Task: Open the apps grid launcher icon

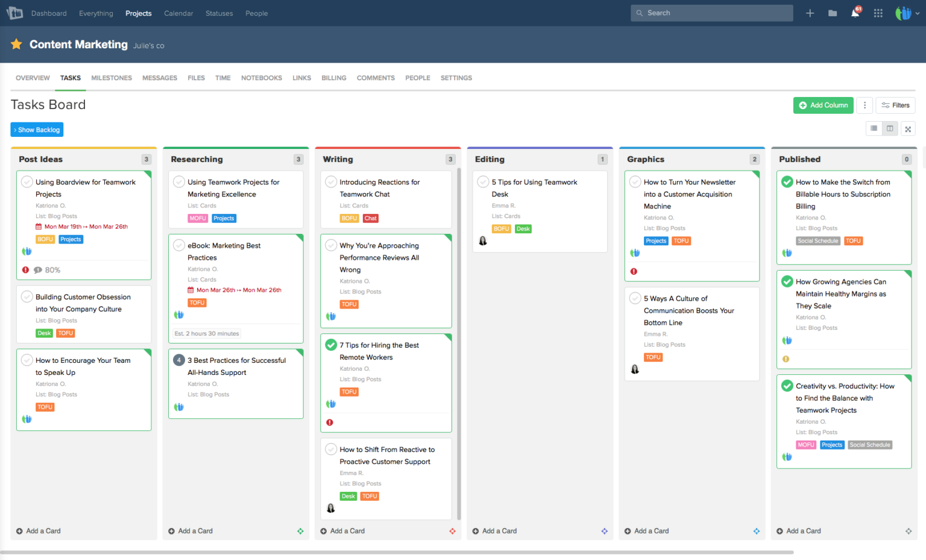Action: 878,12
